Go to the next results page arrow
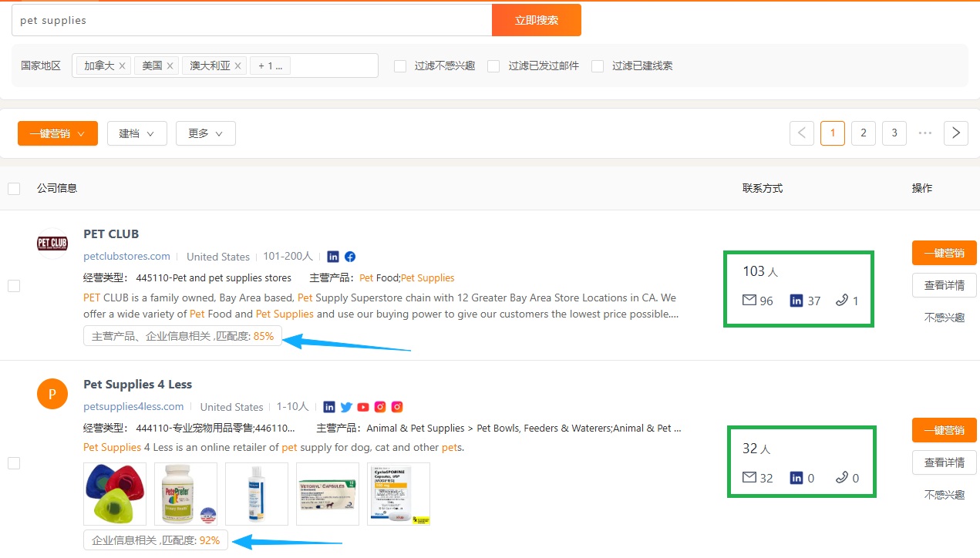980x558 pixels. (x=956, y=133)
